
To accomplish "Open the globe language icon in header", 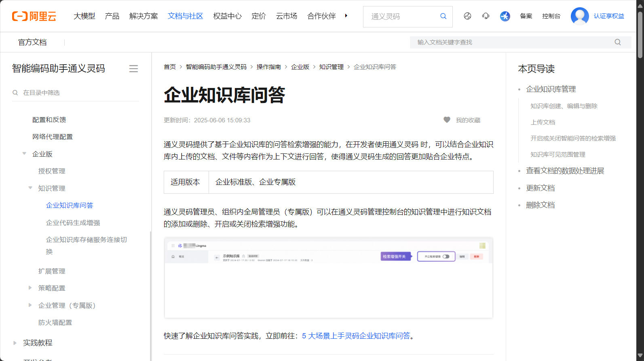I will (467, 16).
